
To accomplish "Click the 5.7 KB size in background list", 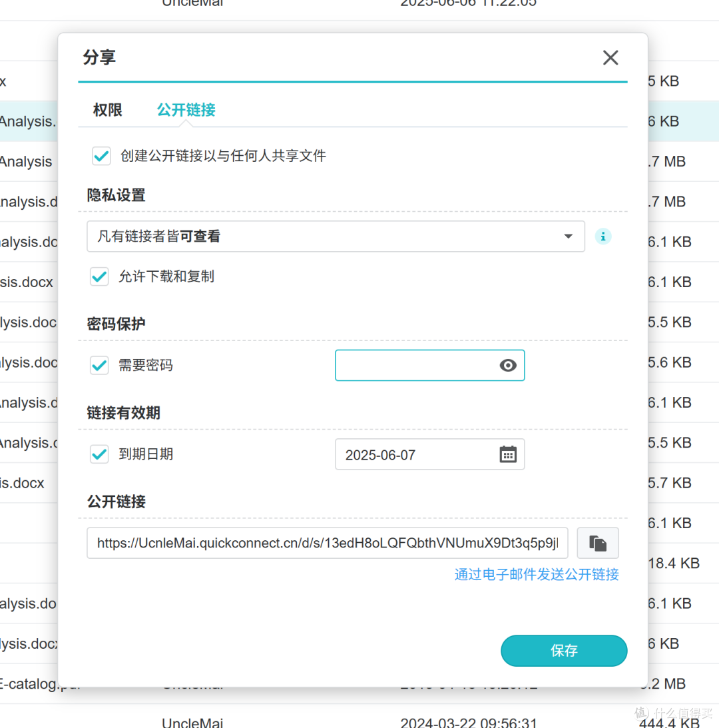I will pos(669,483).
